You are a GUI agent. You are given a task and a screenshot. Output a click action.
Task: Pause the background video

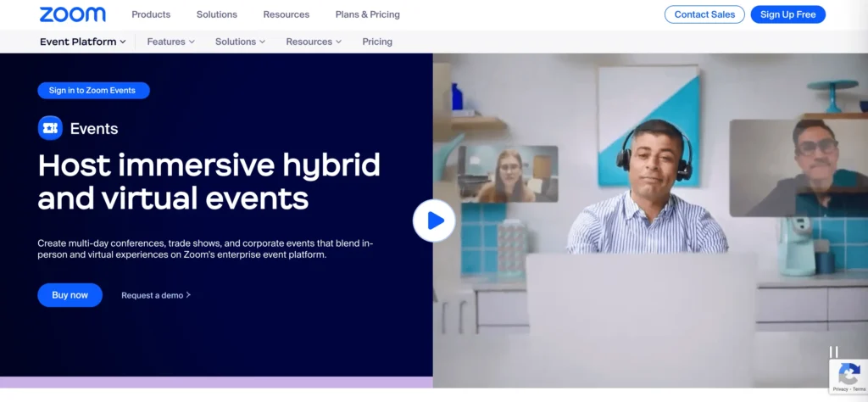[x=834, y=352]
